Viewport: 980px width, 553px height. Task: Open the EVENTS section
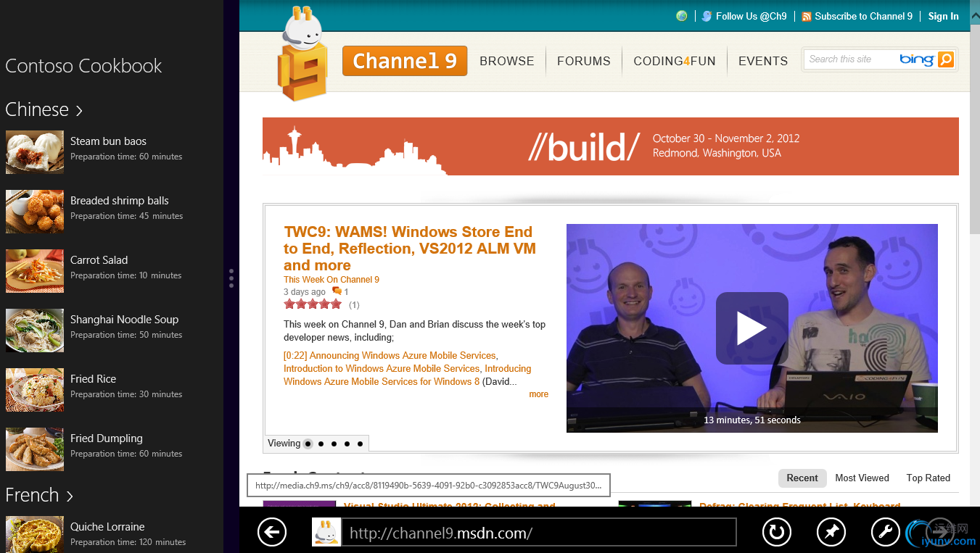click(x=763, y=62)
